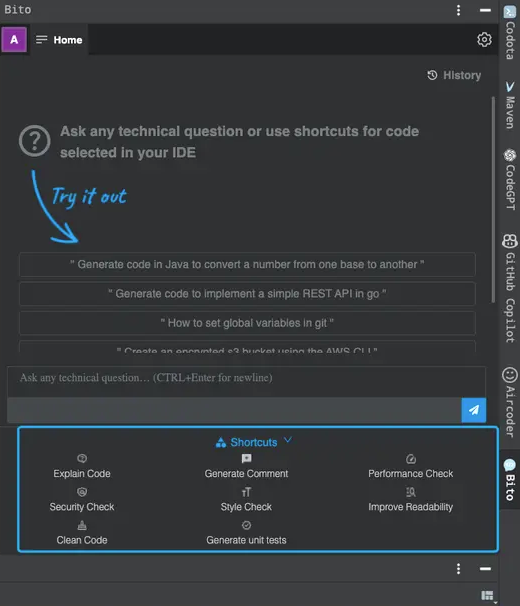Screen dimensions: 520x606
Task: Open the Aircoder tool window tab
Action: coord(510,402)
